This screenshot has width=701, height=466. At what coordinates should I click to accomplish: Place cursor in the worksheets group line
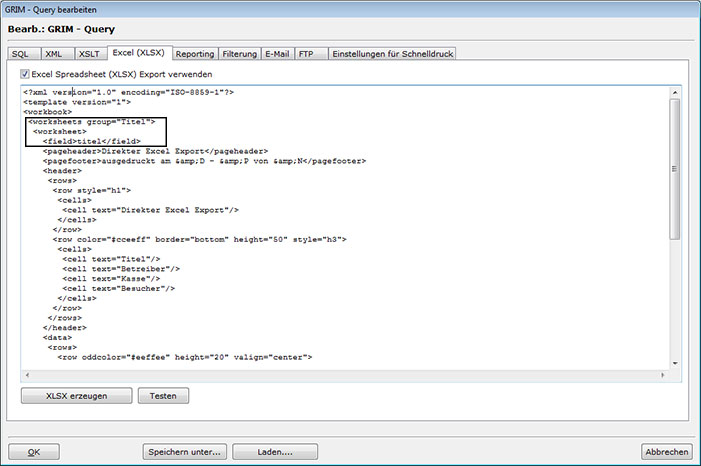(x=100, y=122)
